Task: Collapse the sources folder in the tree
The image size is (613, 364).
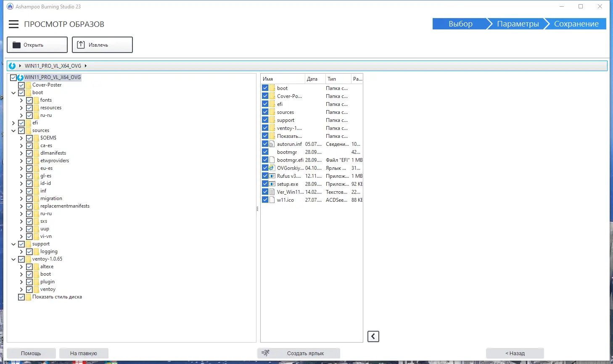Action: (13, 131)
